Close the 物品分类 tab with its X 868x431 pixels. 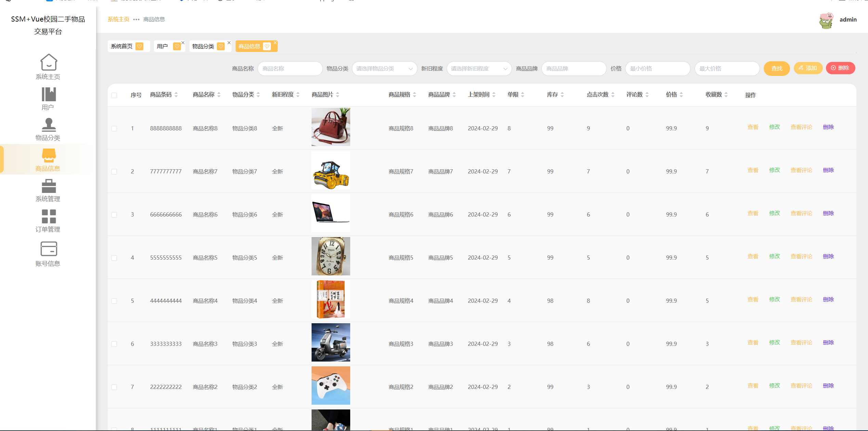tap(229, 43)
